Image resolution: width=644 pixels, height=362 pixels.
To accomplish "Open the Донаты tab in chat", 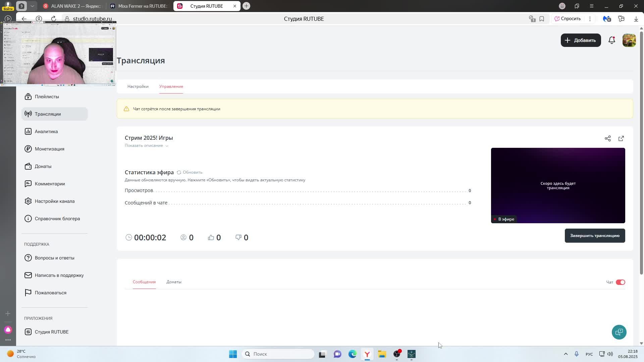I will (174, 282).
